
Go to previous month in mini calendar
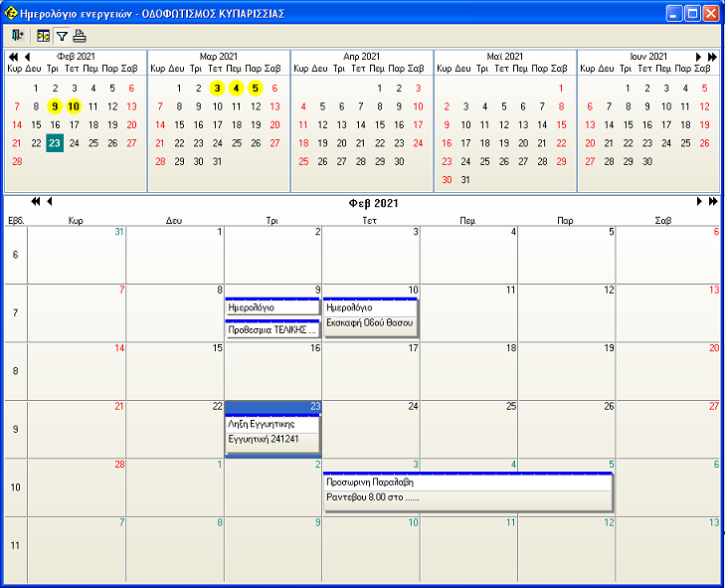27,57
